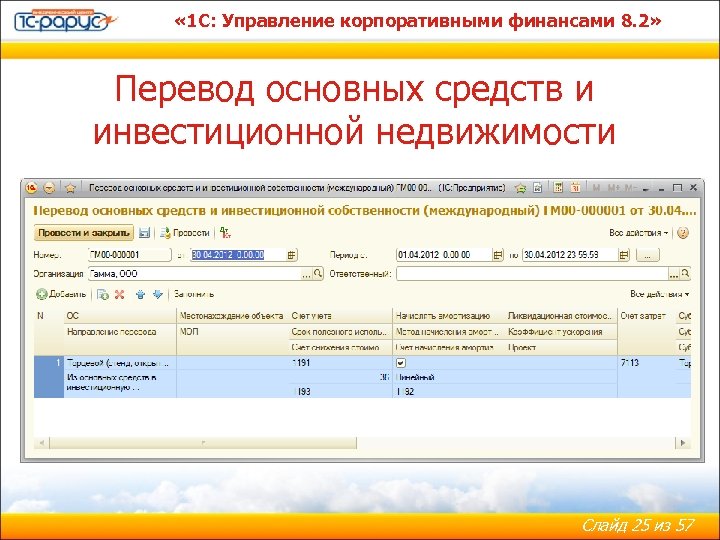Click the title bar document link icon
Screen dimensions: 720x540
coord(538,188)
